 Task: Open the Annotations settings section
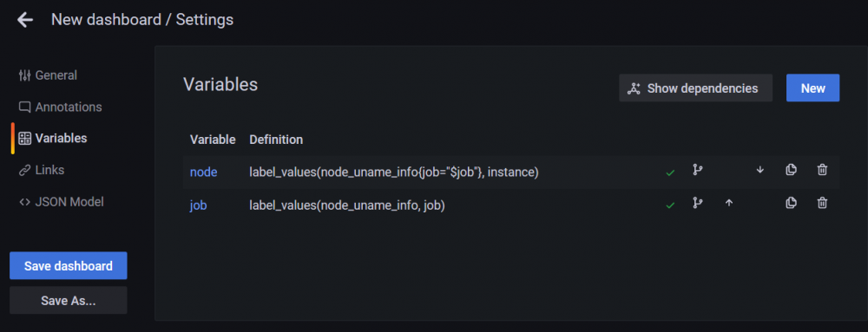pyautogui.click(x=61, y=107)
